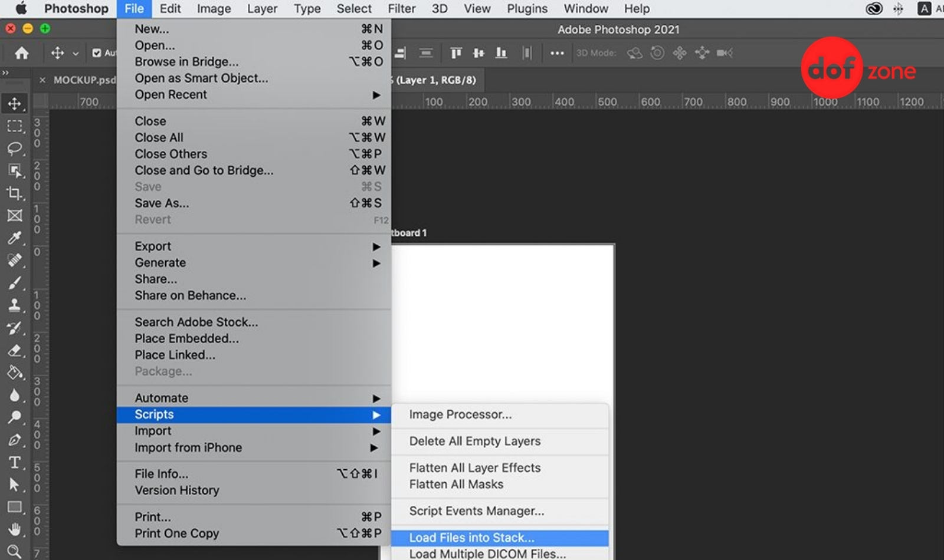This screenshot has width=944, height=560.
Task: Open the Move tool preset picker
Action: (x=76, y=54)
